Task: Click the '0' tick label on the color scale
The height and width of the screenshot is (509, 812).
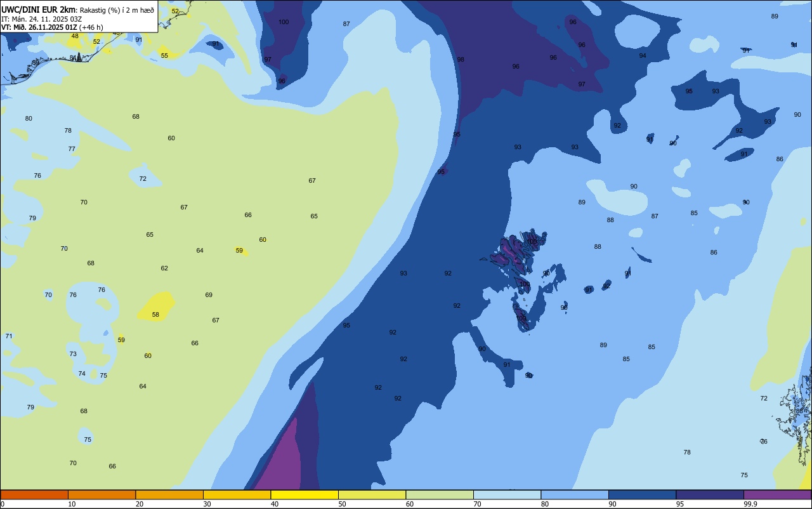Action: pyautogui.click(x=3, y=504)
